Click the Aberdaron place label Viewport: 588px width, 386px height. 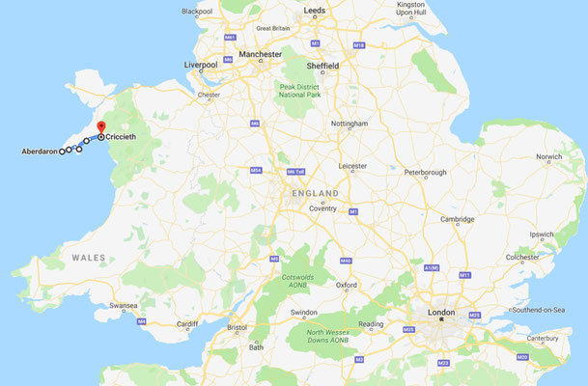click(x=40, y=152)
